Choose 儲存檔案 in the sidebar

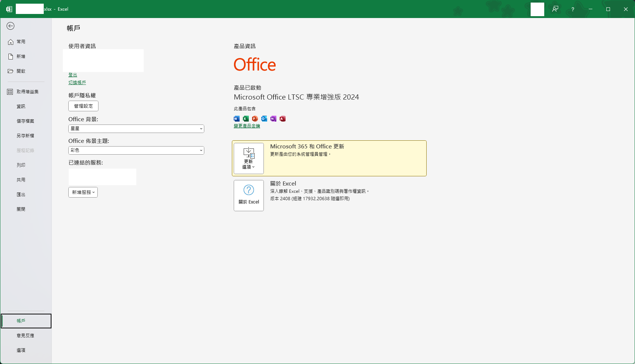coord(26,121)
